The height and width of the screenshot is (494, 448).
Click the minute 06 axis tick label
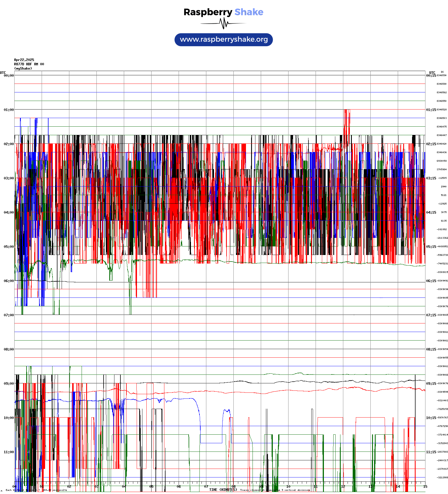click(179, 487)
